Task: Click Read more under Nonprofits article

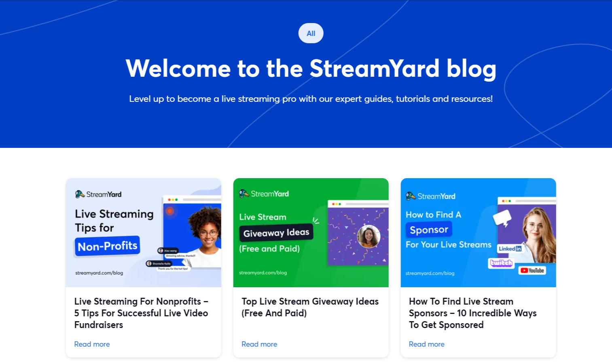Action: pos(92,344)
